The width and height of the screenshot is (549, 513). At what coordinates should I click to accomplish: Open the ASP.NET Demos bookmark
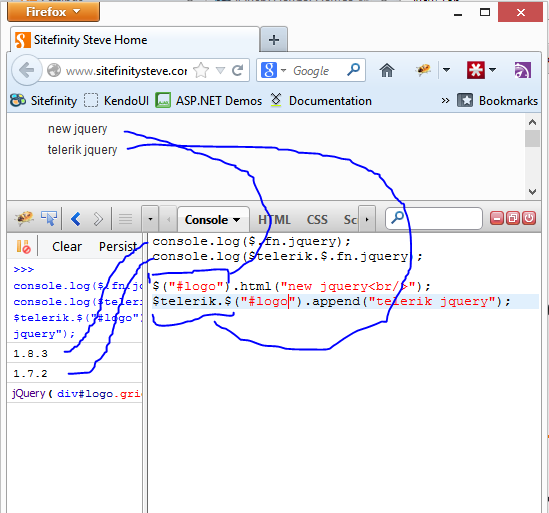pos(209,101)
